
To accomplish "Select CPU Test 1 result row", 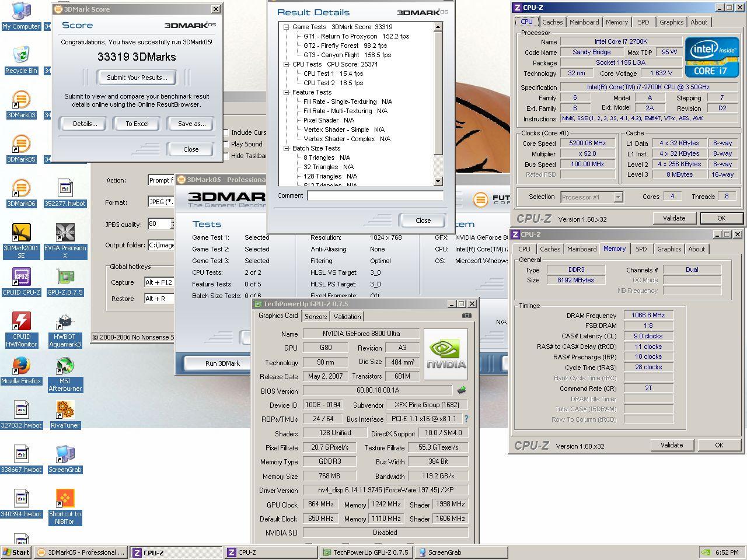I will pos(333,73).
